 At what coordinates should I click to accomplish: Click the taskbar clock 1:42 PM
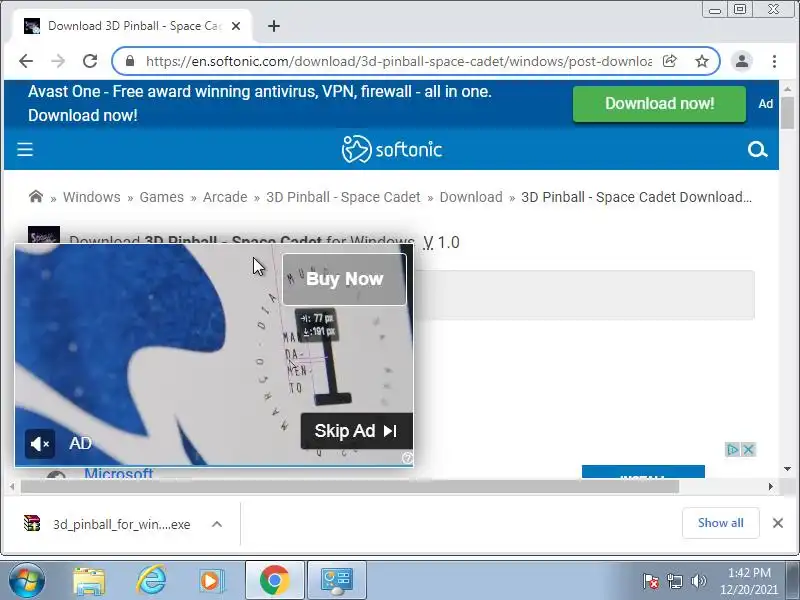pyautogui.click(x=748, y=581)
